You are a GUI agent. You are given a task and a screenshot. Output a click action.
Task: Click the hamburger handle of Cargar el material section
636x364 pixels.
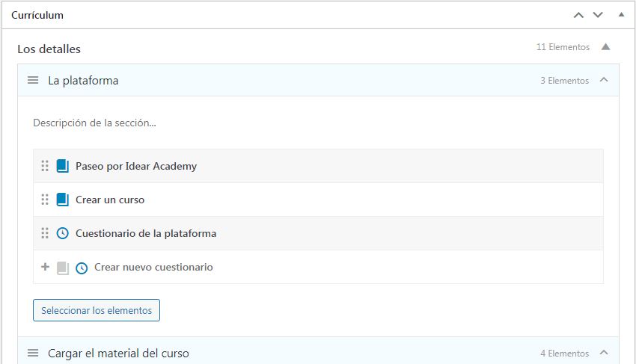click(33, 353)
